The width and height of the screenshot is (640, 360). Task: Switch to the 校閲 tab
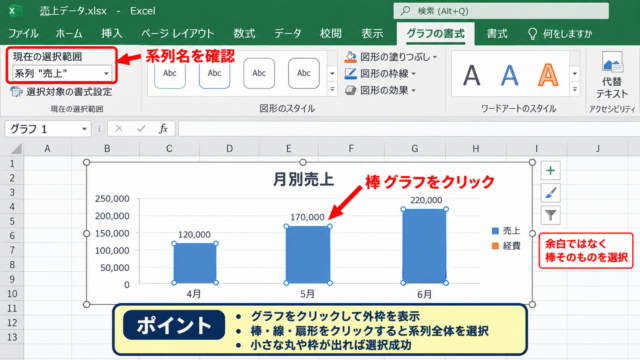(x=331, y=33)
